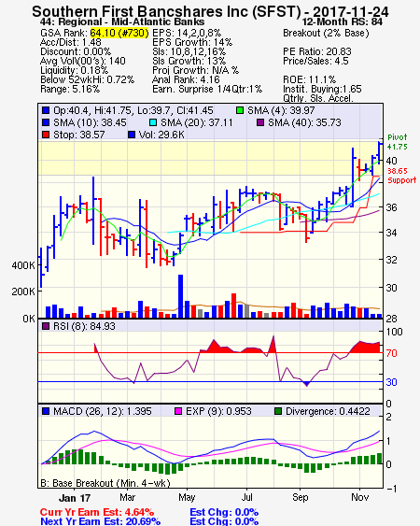Click 'SMA (20): 37.11' legend text

196,122
